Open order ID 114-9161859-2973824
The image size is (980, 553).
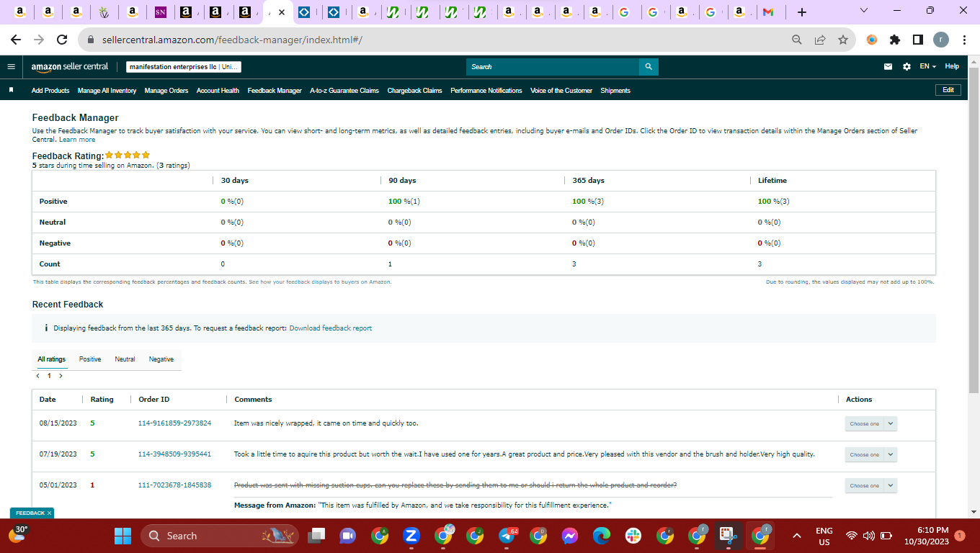click(174, 423)
